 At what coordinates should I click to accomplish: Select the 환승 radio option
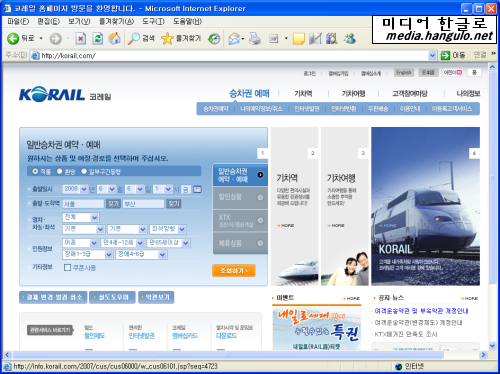point(60,171)
